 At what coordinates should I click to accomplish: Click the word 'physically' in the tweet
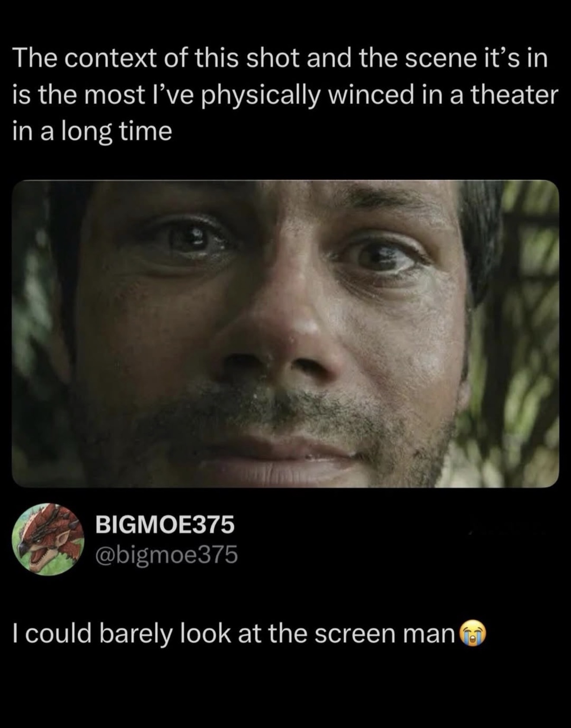tap(267, 96)
